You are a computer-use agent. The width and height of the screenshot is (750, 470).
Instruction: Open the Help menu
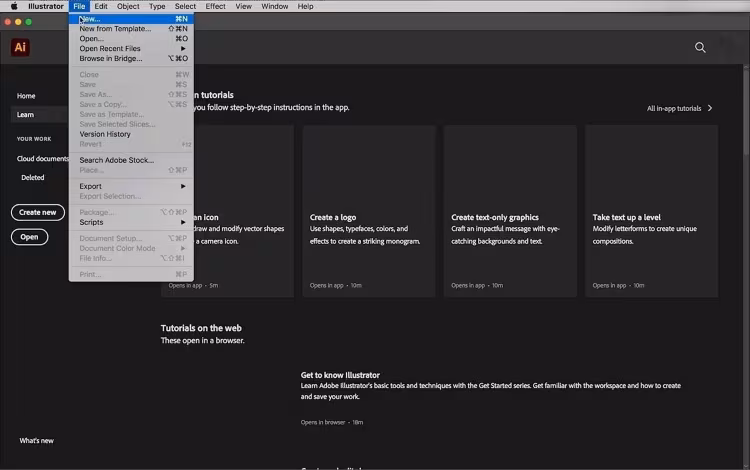[305, 6]
